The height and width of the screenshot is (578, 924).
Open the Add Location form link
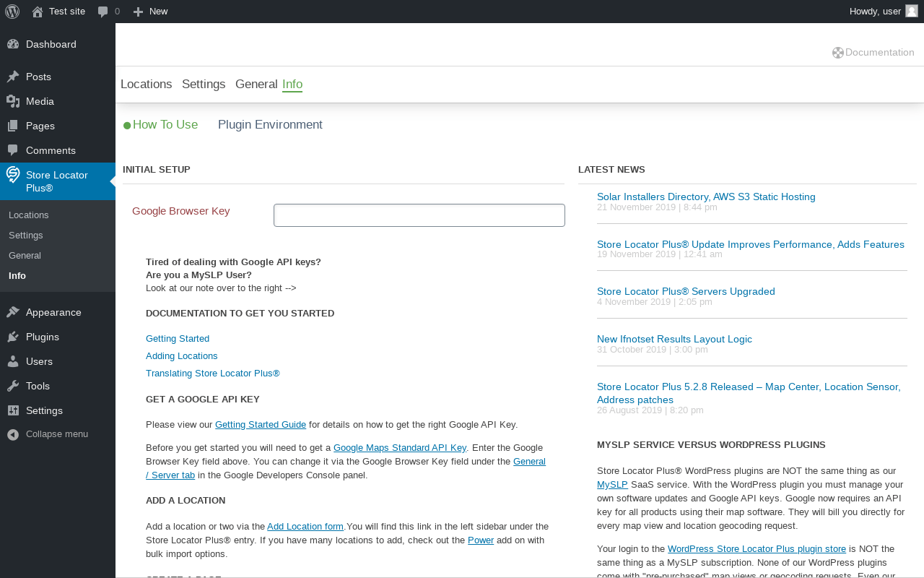[x=305, y=527]
